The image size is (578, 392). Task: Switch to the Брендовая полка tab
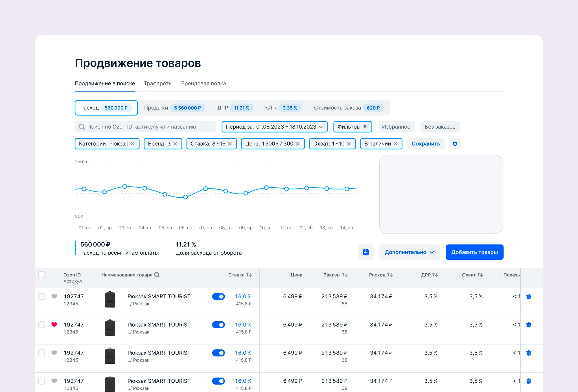203,83
